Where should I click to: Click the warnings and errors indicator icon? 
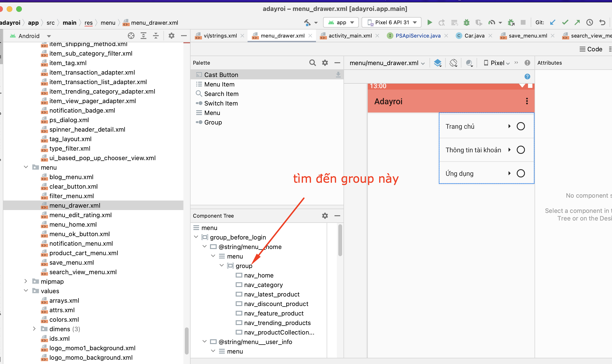point(527,63)
